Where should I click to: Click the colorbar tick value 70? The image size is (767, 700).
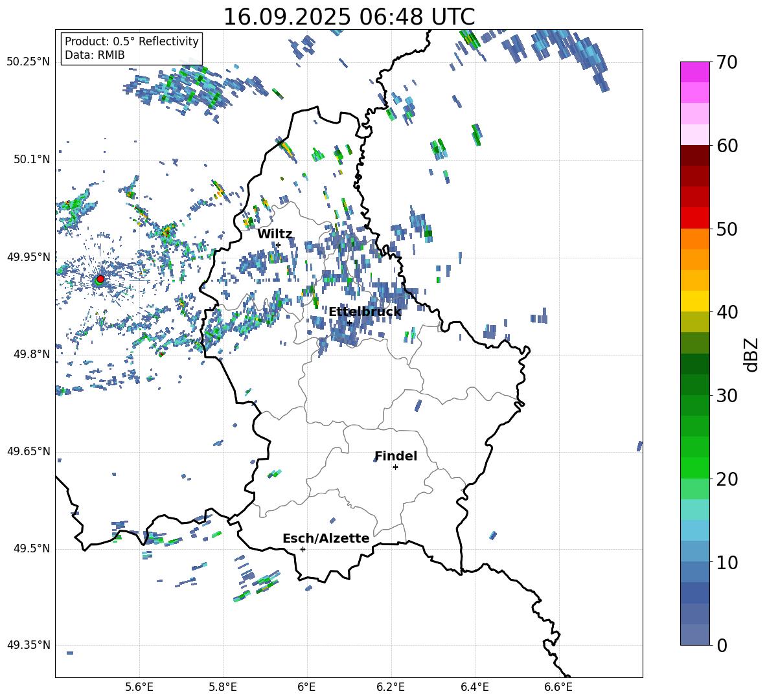[x=727, y=63]
